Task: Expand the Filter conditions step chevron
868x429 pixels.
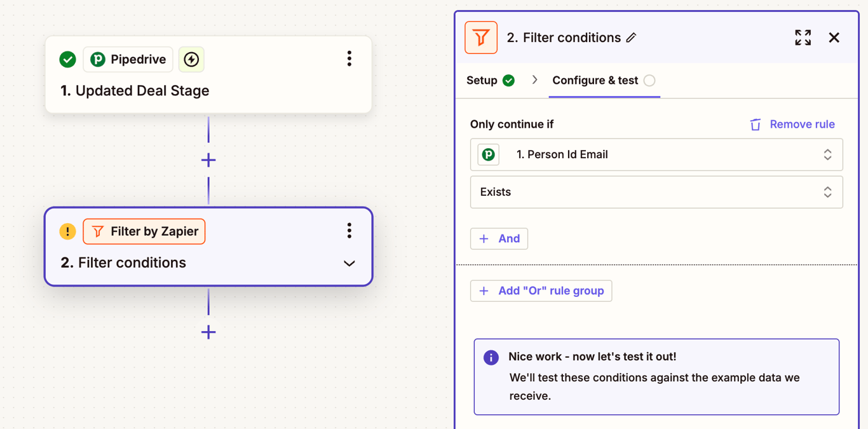Action: click(x=349, y=263)
